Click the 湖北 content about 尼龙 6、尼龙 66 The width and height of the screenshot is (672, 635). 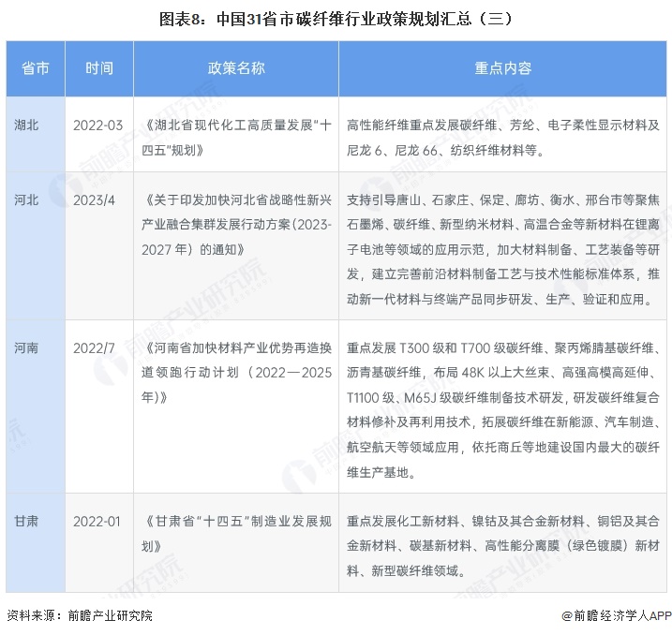click(503, 138)
